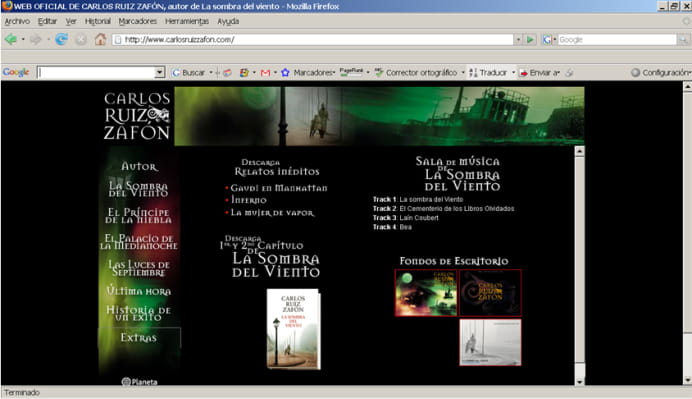Screen dimensions: 692x399
Task: Open the Archivo menu
Action: 17,21
